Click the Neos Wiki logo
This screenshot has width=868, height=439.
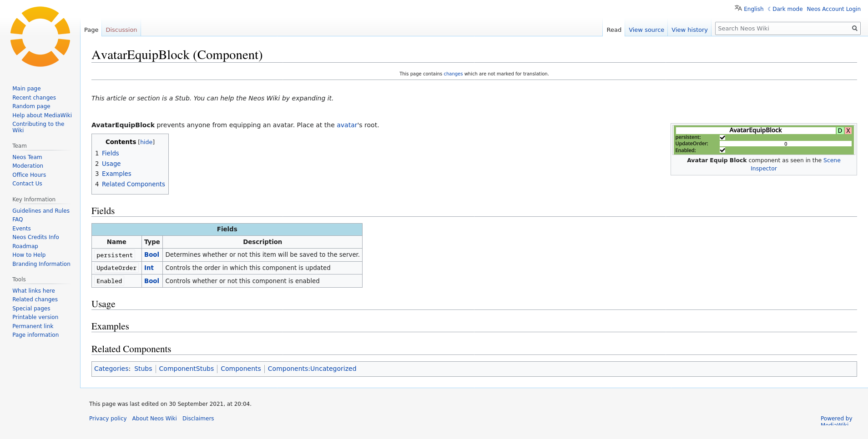coord(40,37)
